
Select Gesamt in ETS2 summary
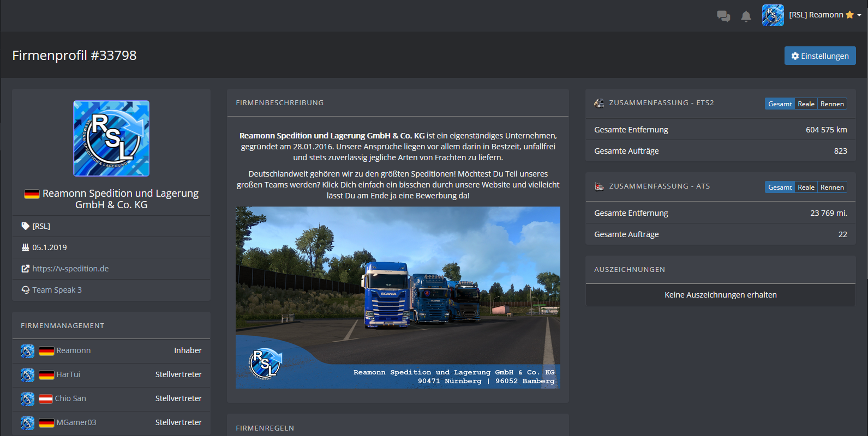click(780, 104)
